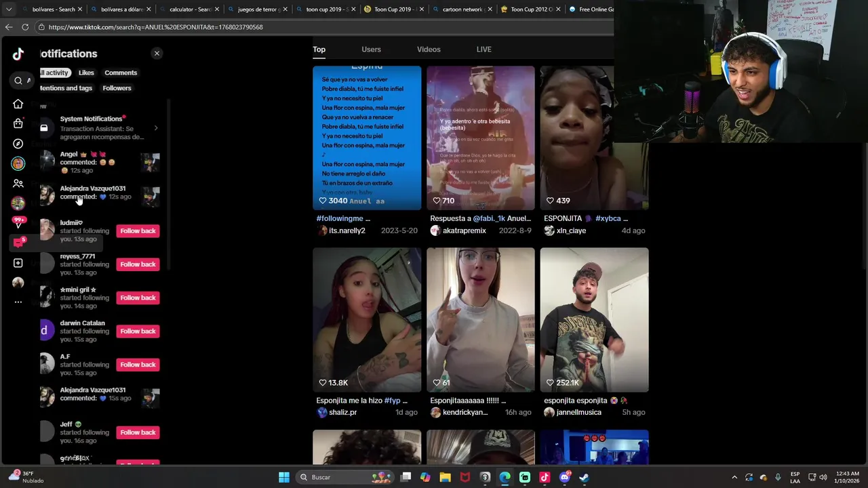The height and width of the screenshot is (488, 868).
Task: Open the video with 61 likes
Action: [x=481, y=320]
